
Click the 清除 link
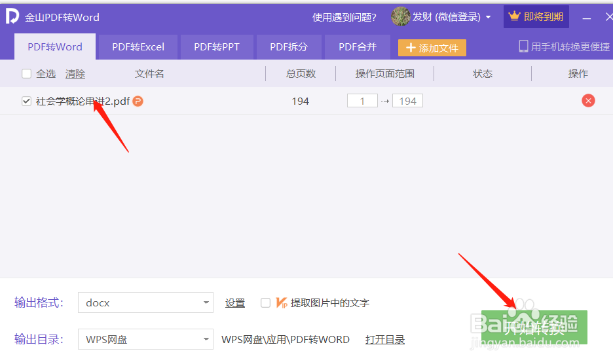[x=75, y=74]
